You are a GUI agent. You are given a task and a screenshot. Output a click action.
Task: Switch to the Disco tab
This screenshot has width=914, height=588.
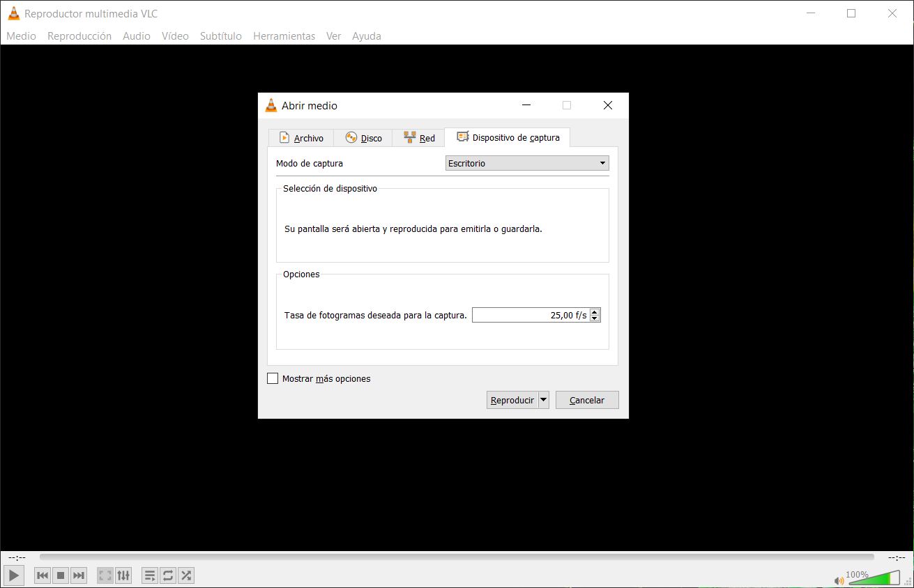pyautogui.click(x=363, y=138)
